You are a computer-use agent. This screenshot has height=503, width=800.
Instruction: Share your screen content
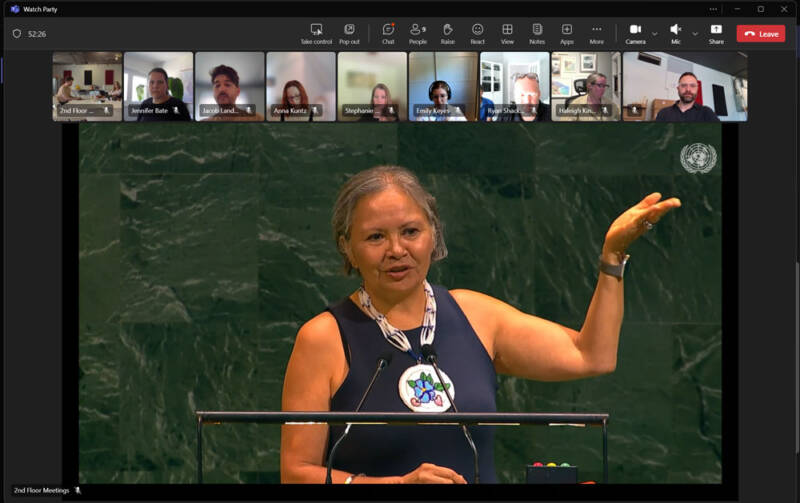[716, 34]
